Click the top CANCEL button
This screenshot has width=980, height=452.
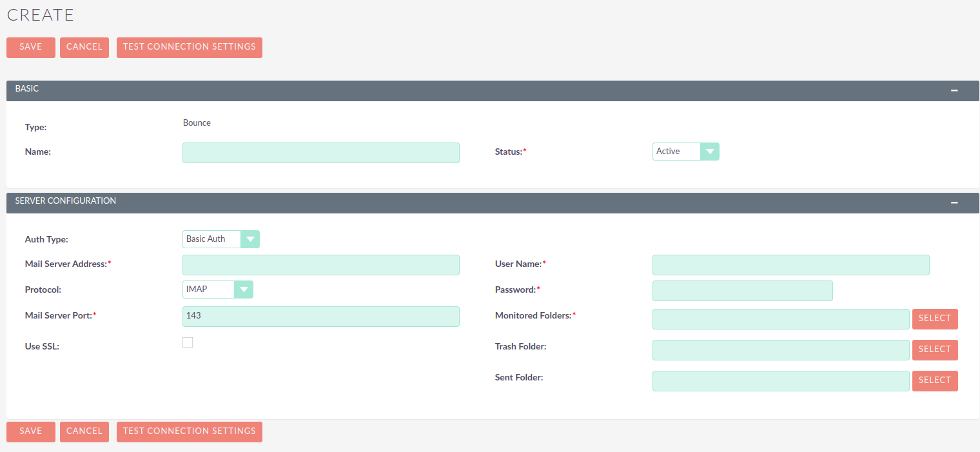point(84,47)
